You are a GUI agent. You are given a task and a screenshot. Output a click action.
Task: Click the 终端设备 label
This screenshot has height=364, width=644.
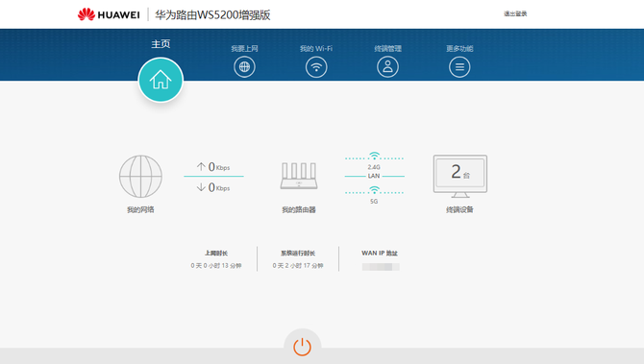[x=460, y=209]
